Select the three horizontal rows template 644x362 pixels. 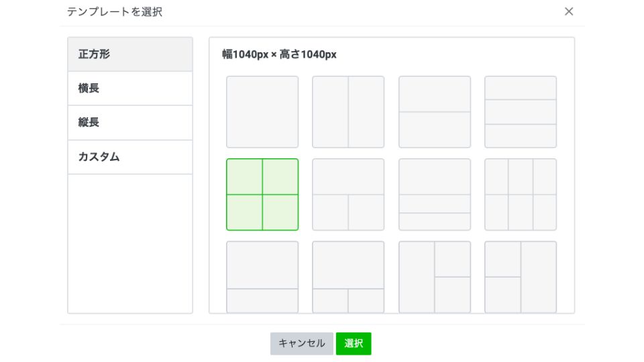point(521,112)
